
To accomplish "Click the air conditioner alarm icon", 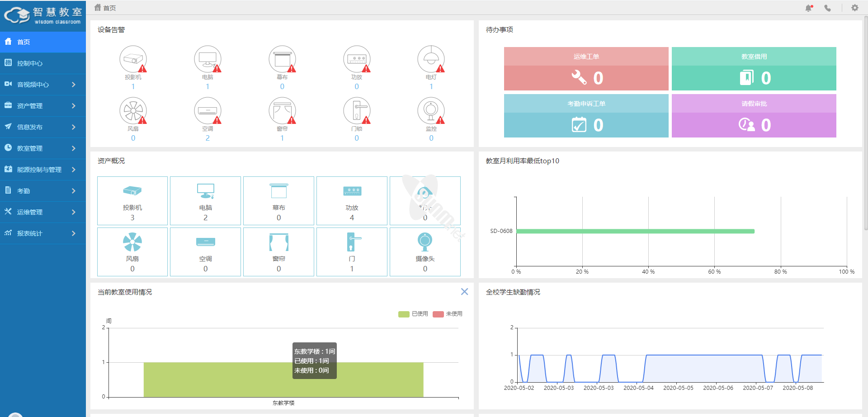I will pos(208,111).
